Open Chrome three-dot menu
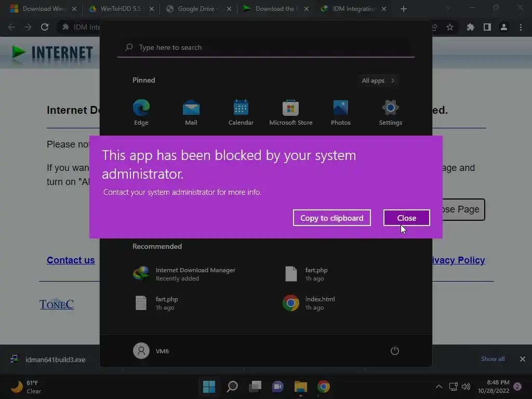 [x=521, y=27]
